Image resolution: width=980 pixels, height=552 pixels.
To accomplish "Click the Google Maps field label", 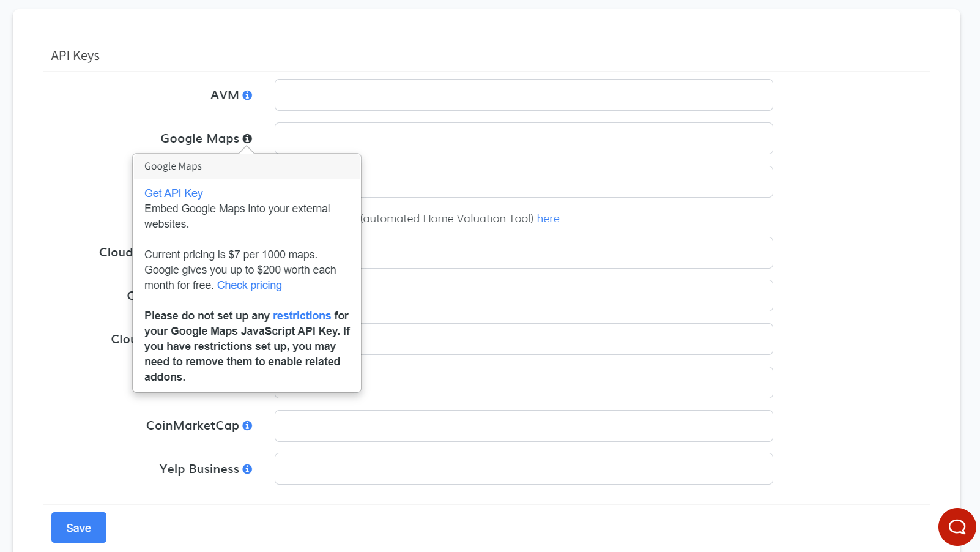I will click(200, 138).
